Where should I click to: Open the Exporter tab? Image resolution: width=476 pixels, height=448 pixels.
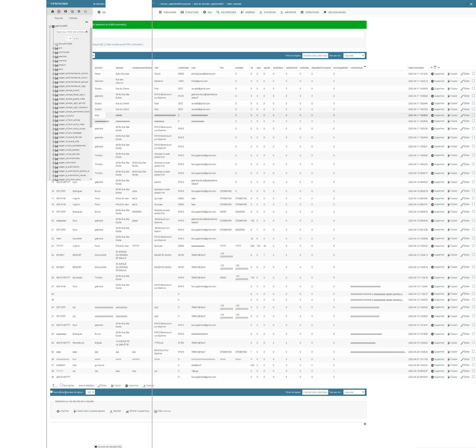point(267,13)
